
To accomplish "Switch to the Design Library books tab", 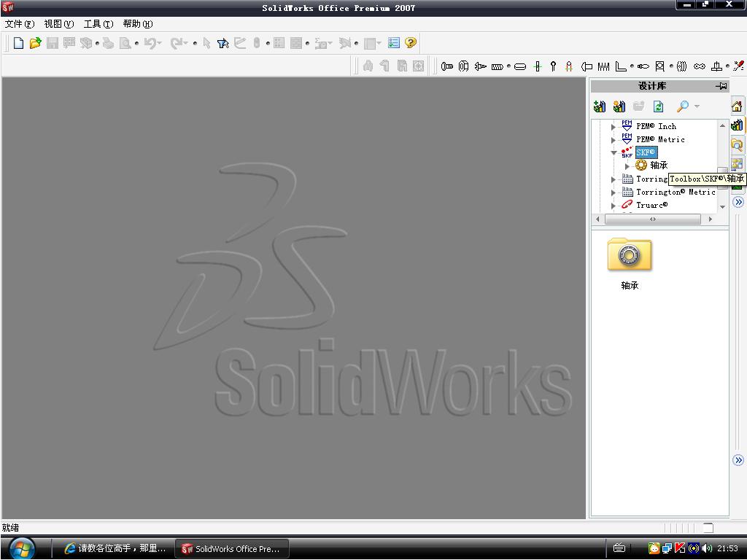I will click(x=737, y=125).
